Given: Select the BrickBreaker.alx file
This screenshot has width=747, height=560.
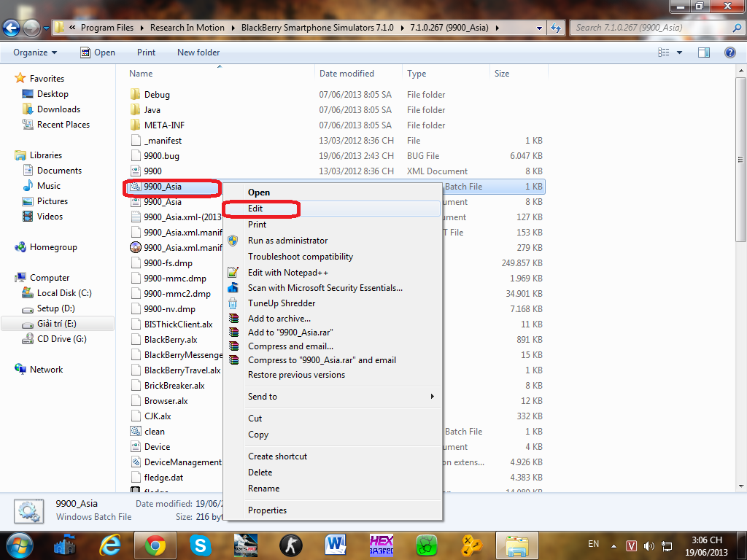Looking at the screenshot, I should 174,385.
